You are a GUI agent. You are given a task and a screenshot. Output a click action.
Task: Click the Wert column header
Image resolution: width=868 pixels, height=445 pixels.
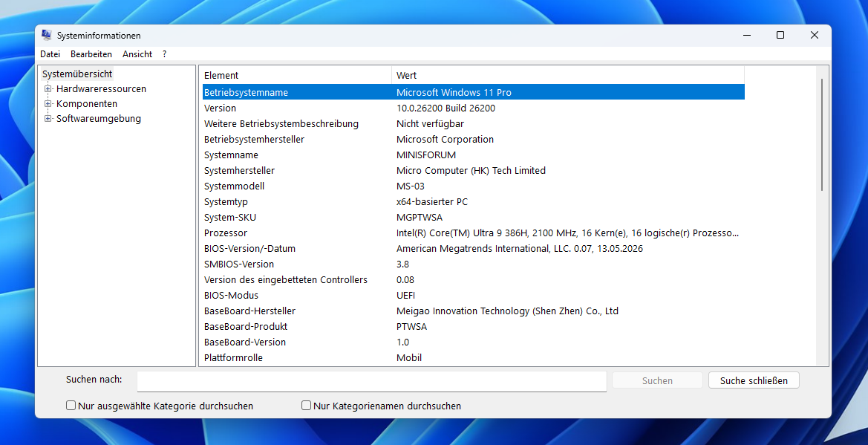(x=568, y=75)
